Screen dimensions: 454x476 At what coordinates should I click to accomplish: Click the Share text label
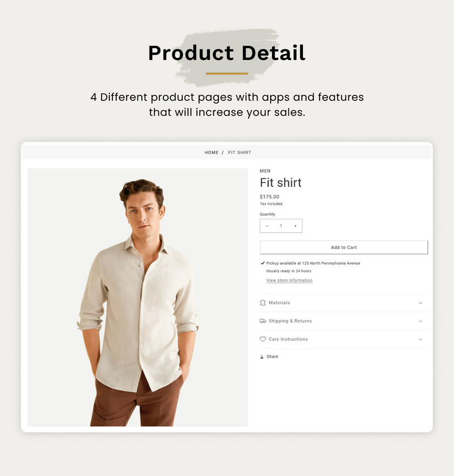coord(272,357)
